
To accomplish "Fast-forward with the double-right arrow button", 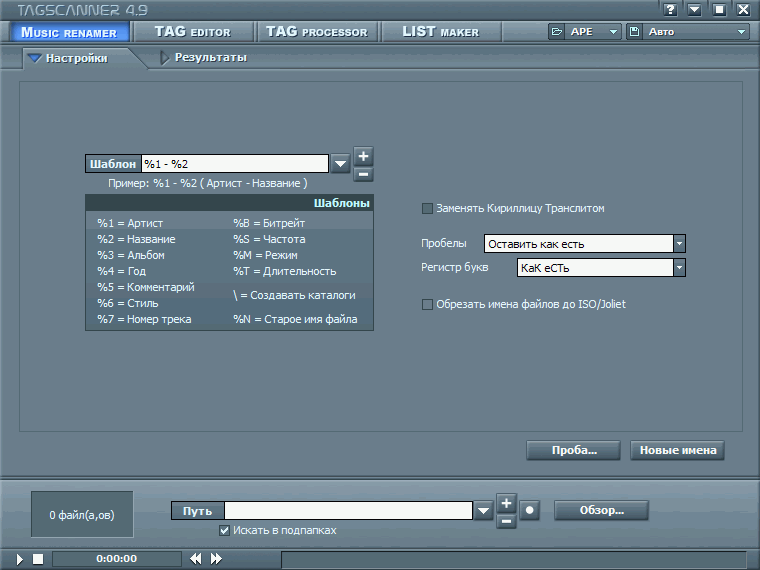I will click(x=216, y=559).
